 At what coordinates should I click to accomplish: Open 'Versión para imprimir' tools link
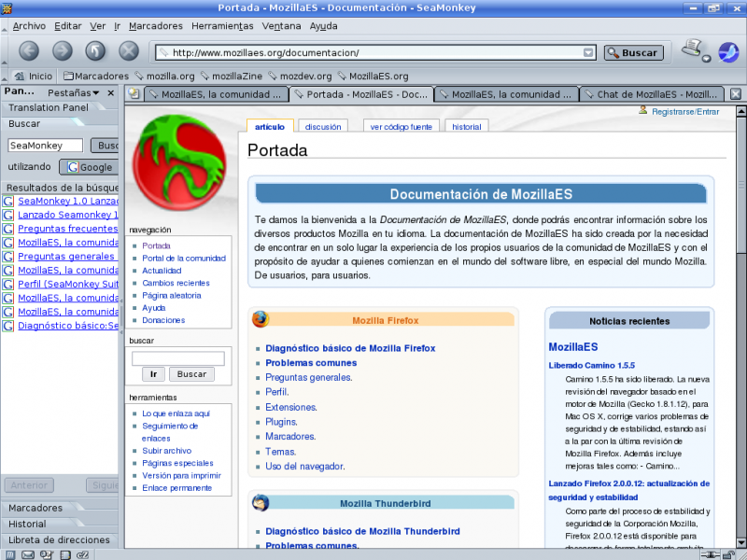(181, 475)
